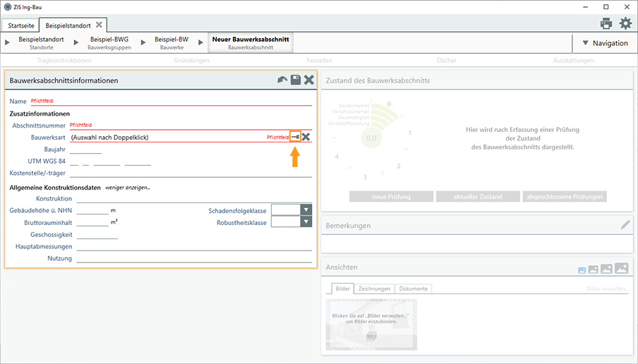Image resolution: width=638 pixels, height=364 pixels.
Task: Close the Beispielstandort tab
Action: [x=99, y=25]
